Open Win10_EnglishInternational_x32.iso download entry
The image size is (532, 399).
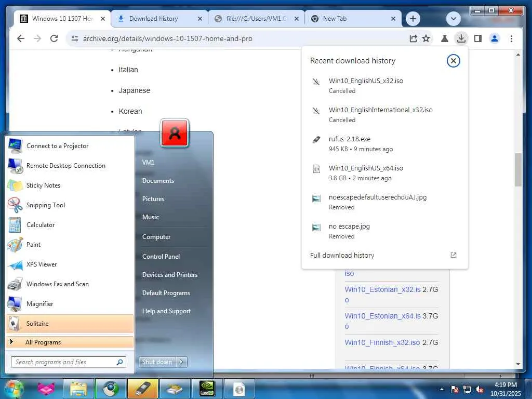[x=385, y=115]
